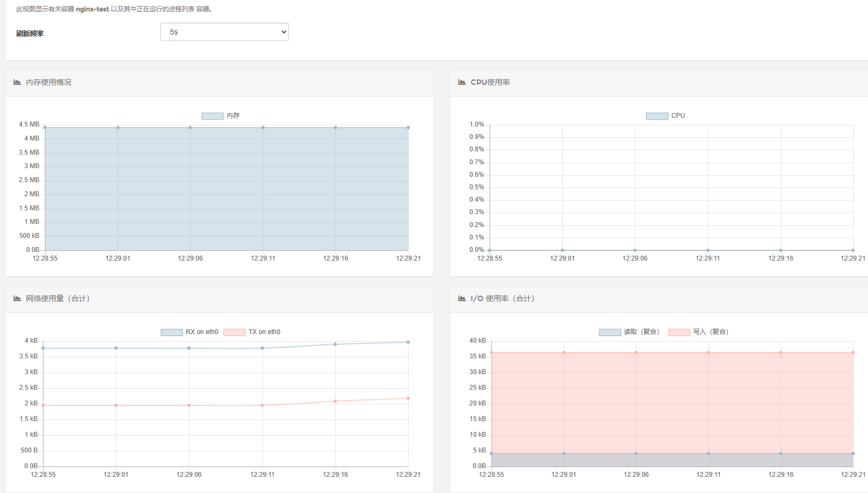
Task: Click the 写入（聚合）legend text
Action: 711,332
